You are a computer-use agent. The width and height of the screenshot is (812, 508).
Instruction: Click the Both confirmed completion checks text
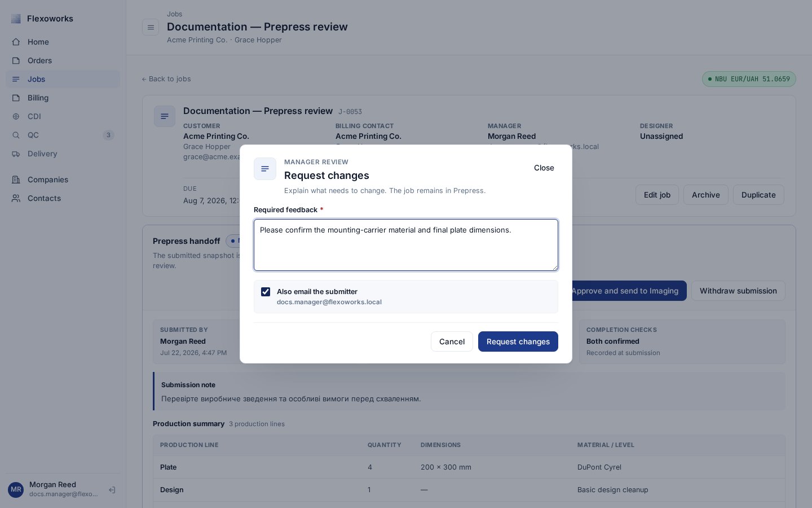tap(613, 341)
